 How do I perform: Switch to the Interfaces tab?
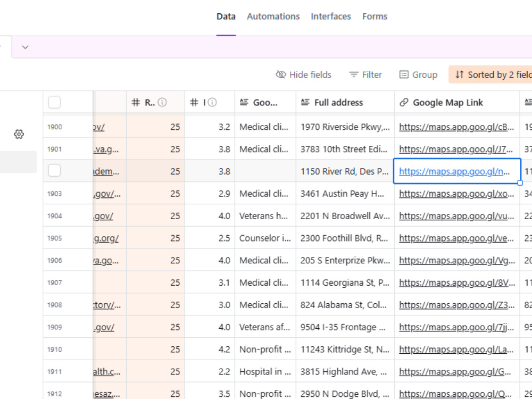click(x=331, y=16)
